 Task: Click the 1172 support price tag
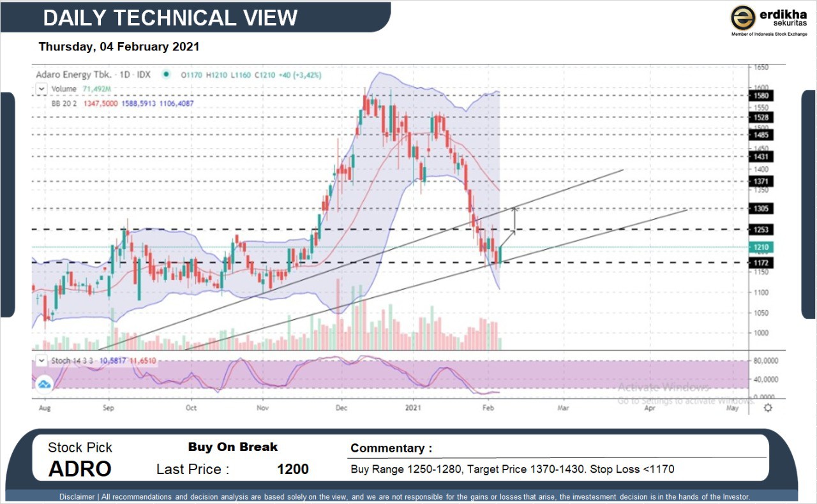point(763,263)
